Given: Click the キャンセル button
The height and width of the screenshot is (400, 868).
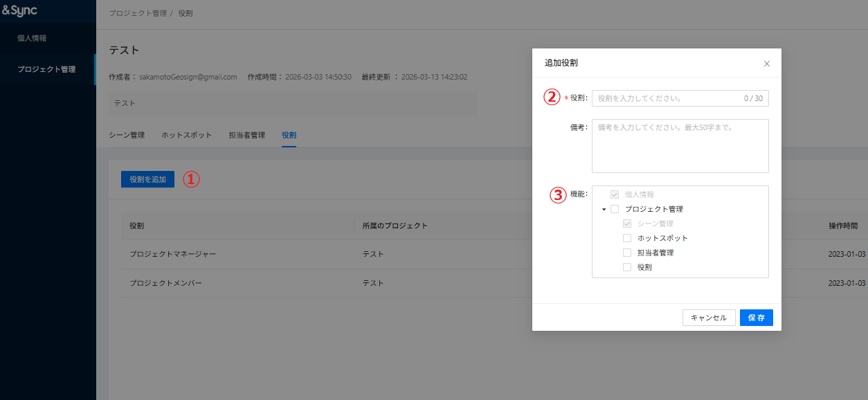Looking at the screenshot, I should [709, 318].
